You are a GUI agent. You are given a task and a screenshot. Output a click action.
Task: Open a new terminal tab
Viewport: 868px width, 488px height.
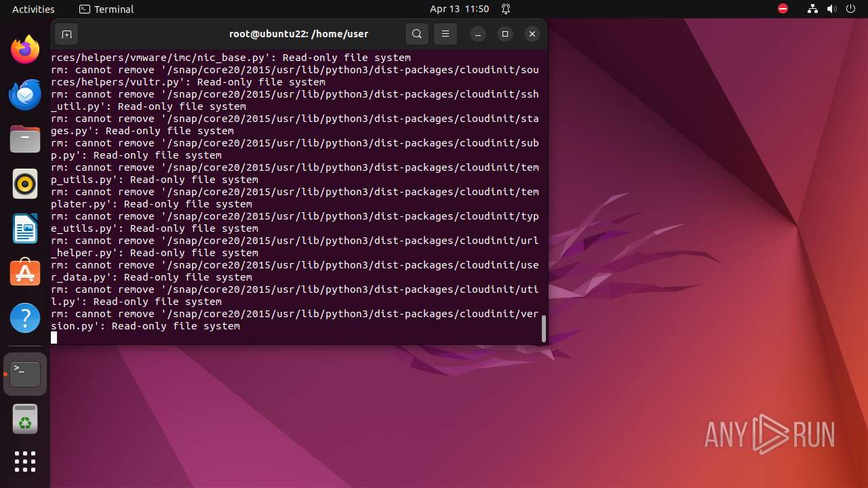66,34
